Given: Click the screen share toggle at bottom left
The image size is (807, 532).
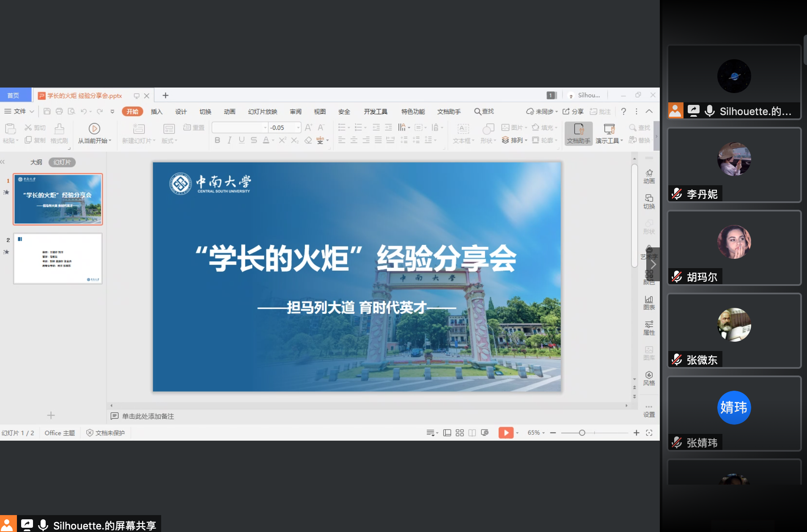Looking at the screenshot, I should coord(27,524).
